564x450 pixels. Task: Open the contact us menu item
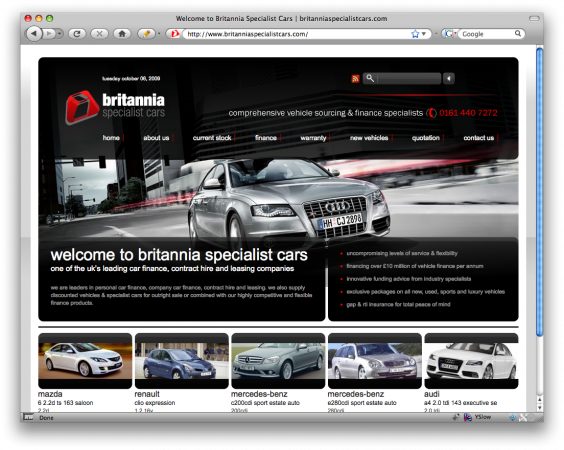tap(479, 138)
